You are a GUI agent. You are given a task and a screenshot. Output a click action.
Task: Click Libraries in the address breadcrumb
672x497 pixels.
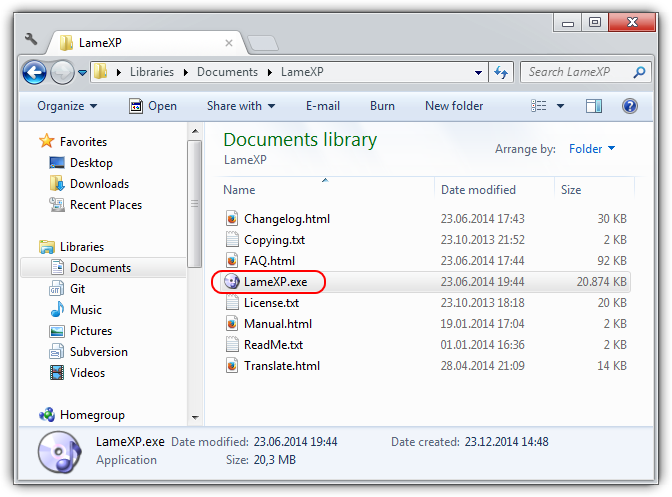tap(152, 72)
